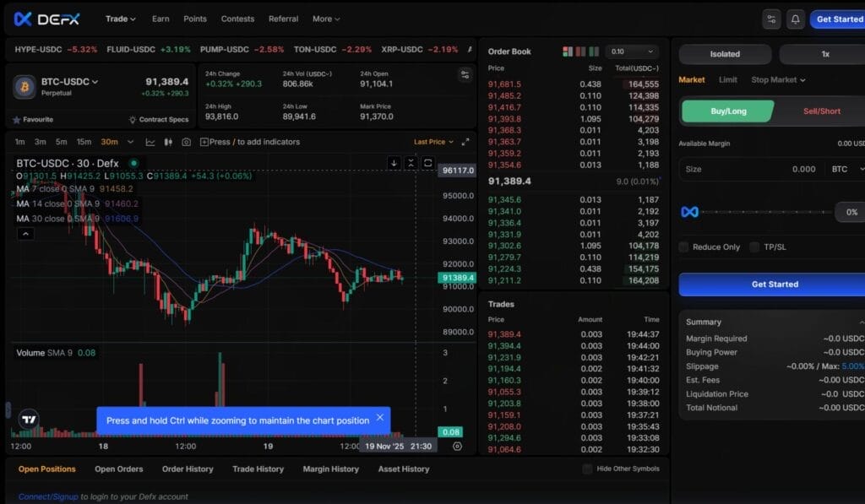Open the order book precision 0.10 dropdown
865x504 pixels.
coord(632,51)
